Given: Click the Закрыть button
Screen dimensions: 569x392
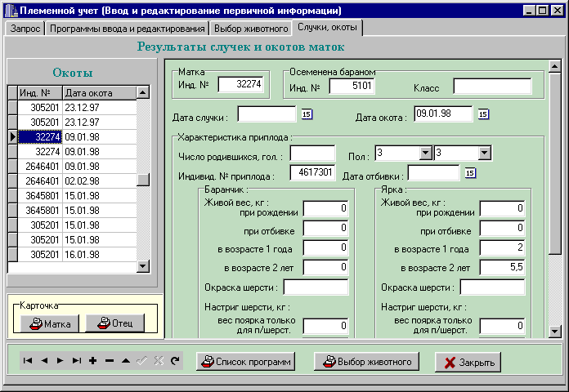Looking at the screenshot, I should coord(468,362).
